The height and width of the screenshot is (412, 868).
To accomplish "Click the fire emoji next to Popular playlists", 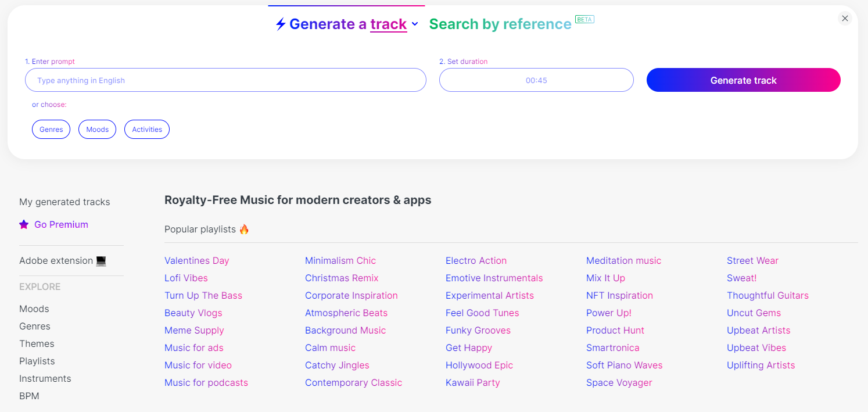I will pos(243,229).
